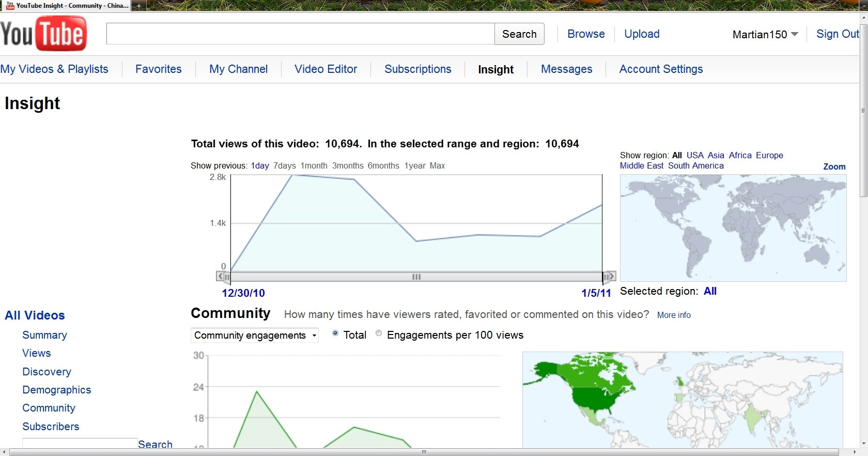Click the Sign Out link
Viewport: 868px width, 456px height.
[838, 34]
